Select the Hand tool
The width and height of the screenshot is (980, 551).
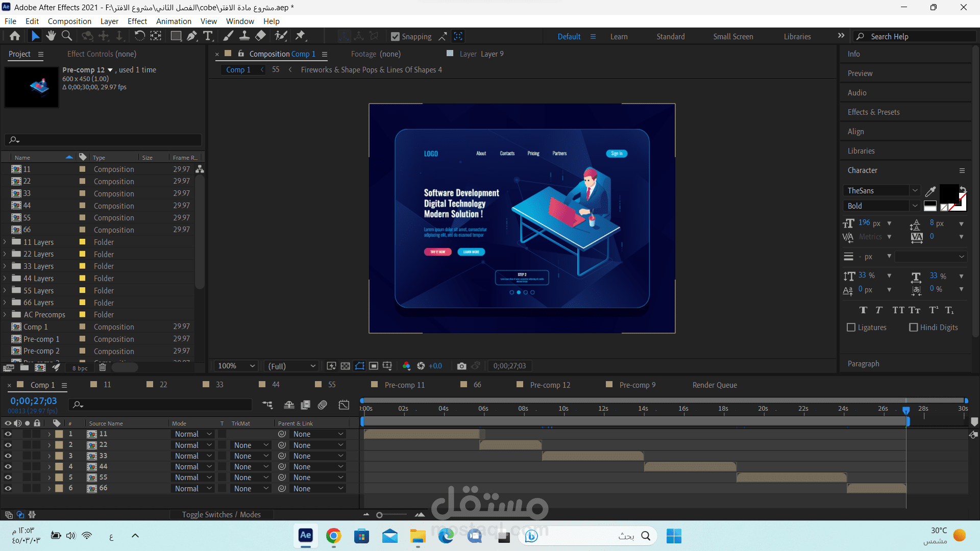[51, 36]
